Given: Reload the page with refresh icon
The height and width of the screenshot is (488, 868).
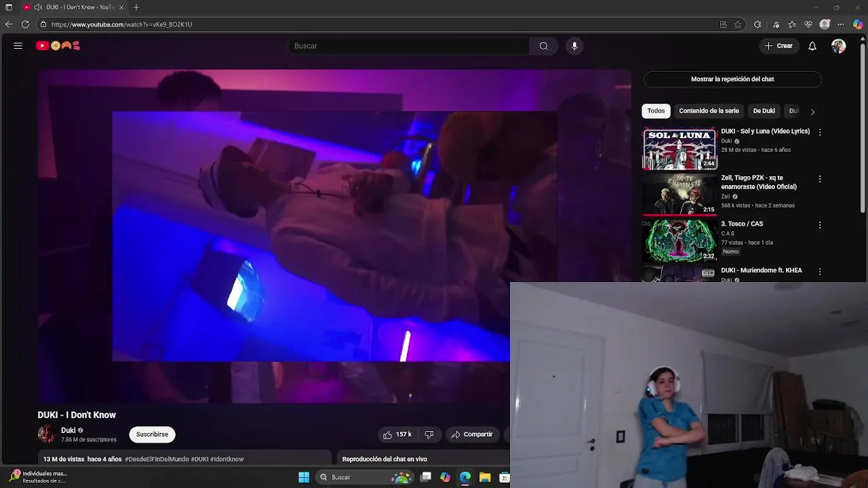Looking at the screenshot, I should [25, 24].
